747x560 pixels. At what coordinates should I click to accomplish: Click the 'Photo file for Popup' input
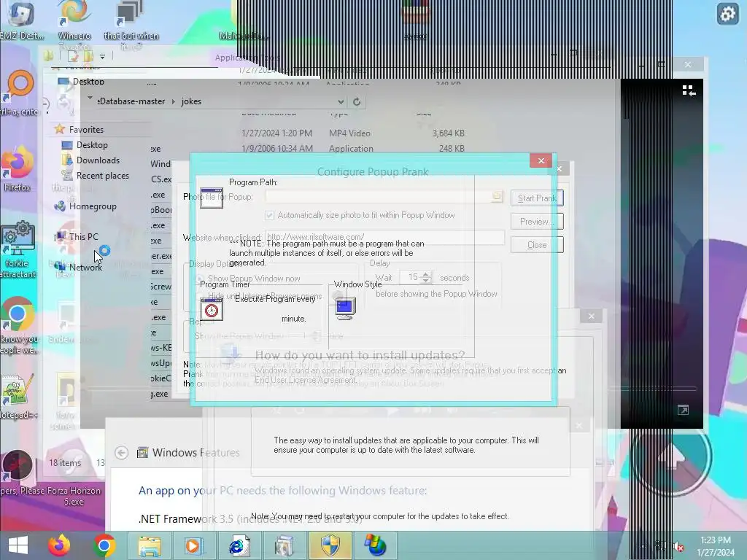pos(379,196)
